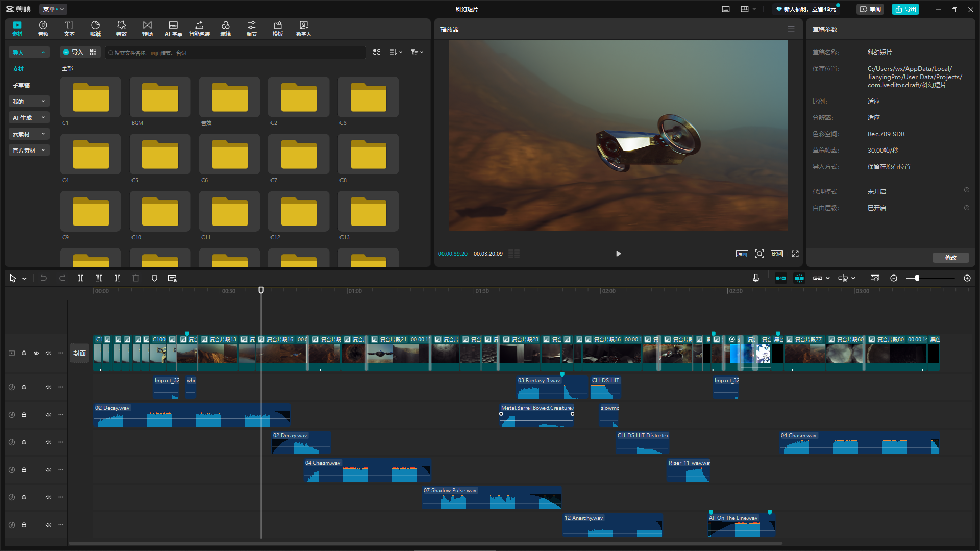Hide main video track with the eye icon
Viewport: 980px width, 551px height.
coord(36,353)
